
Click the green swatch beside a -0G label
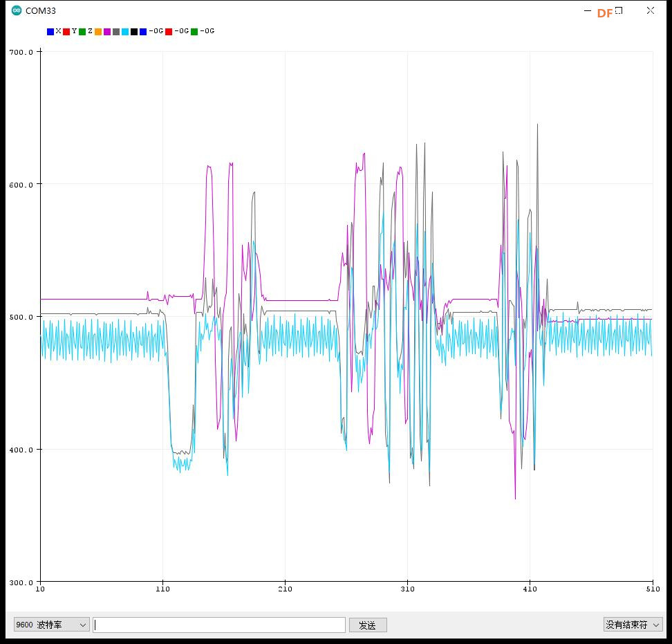click(x=194, y=32)
